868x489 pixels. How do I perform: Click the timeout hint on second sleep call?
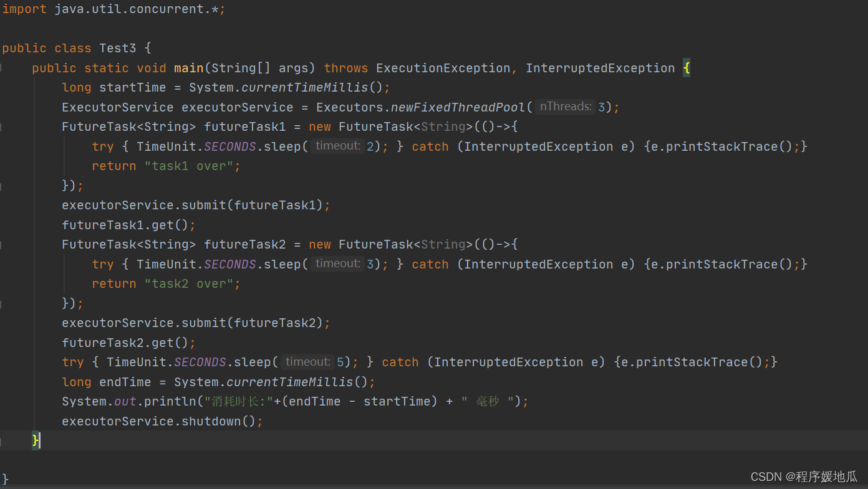click(x=337, y=263)
